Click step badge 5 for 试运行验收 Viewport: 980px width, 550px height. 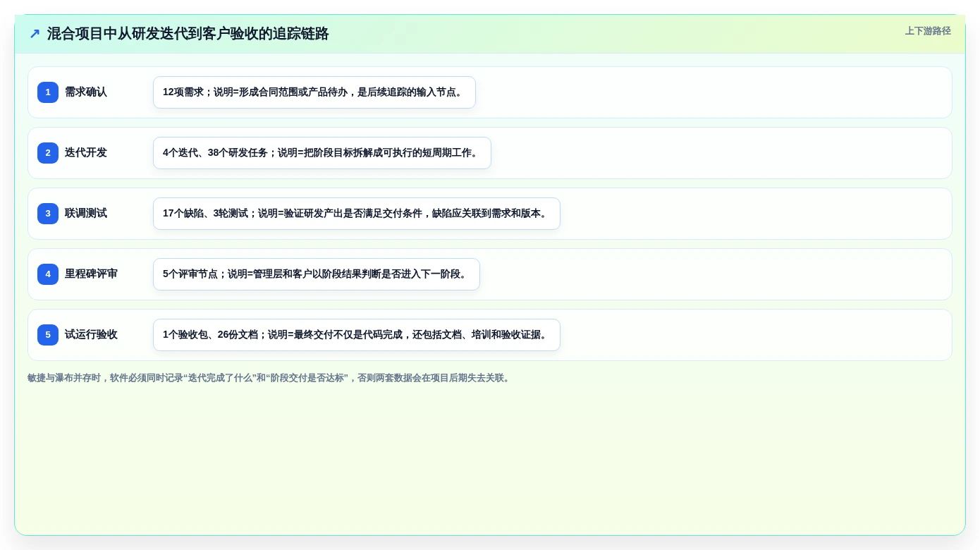(48, 335)
